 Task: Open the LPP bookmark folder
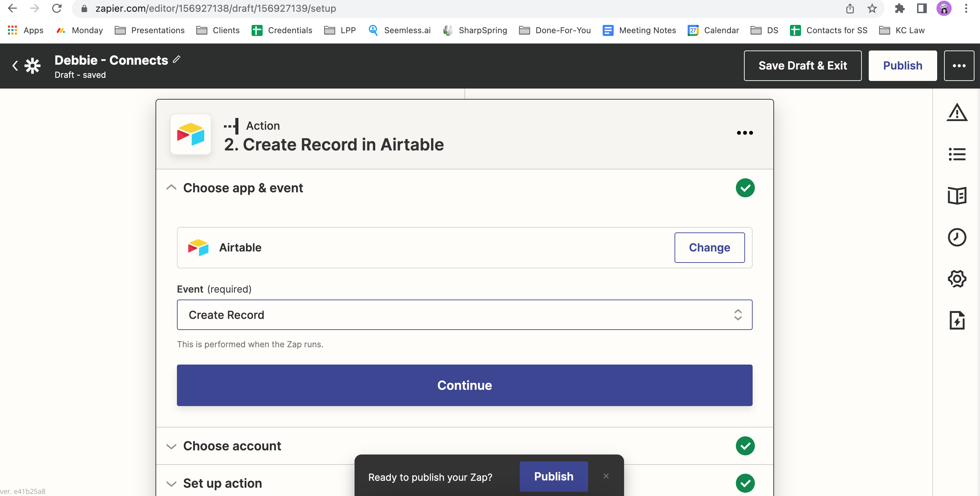coord(340,30)
